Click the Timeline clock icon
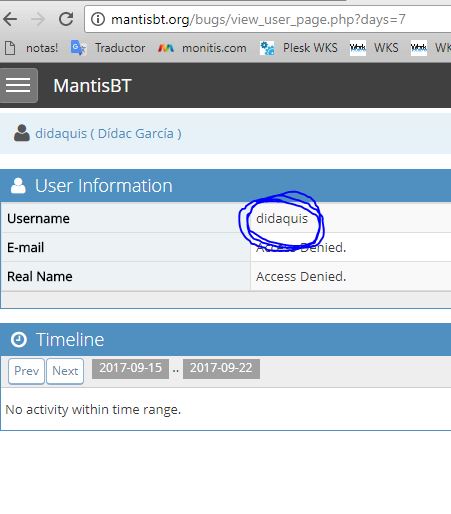Image resolution: width=451 pixels, height=514 pixels. pyautogui.click(x=19, y=340)
